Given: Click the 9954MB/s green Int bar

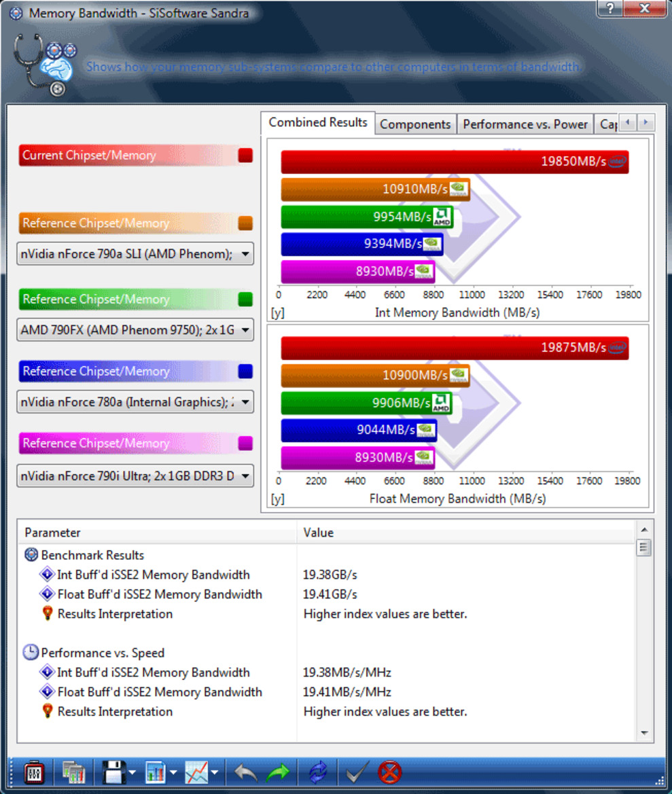Looking at the screenshot, I should 367,217.
